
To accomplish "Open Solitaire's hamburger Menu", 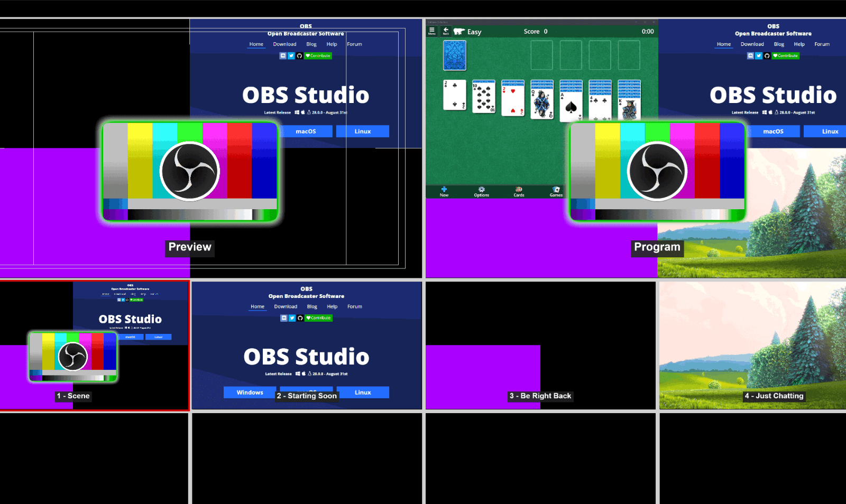I will pos(431,31).
